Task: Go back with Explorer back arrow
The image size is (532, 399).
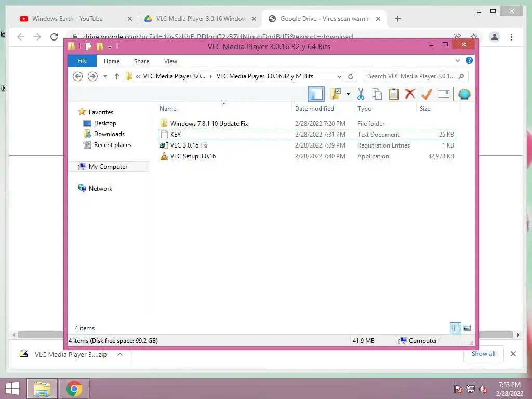Action: pyautogui.click(x=78, y=76)
